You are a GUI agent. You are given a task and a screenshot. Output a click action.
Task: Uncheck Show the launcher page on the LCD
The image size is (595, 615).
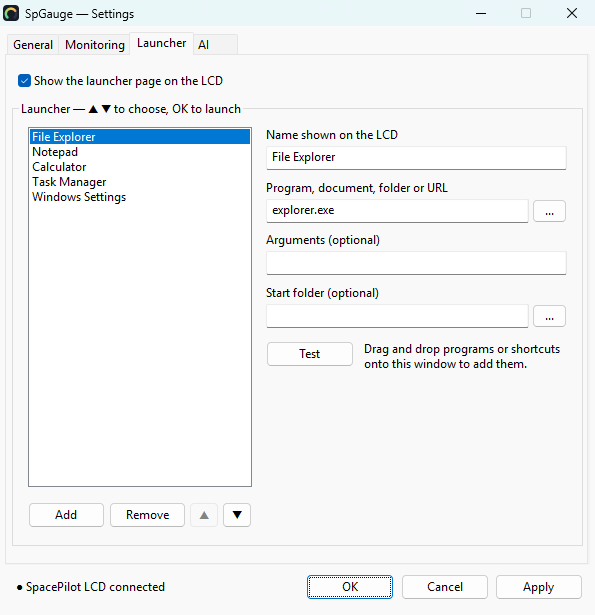point(24,81)
